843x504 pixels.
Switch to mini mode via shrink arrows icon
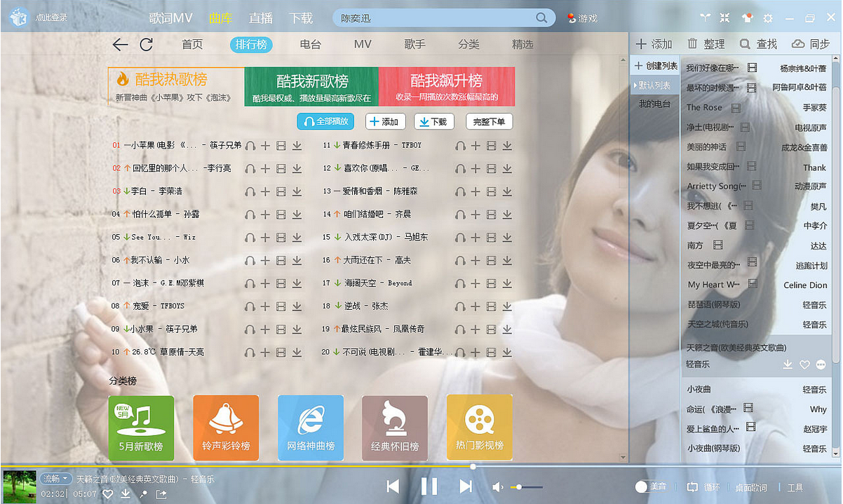pyautogui.click(x=724, y=18)
